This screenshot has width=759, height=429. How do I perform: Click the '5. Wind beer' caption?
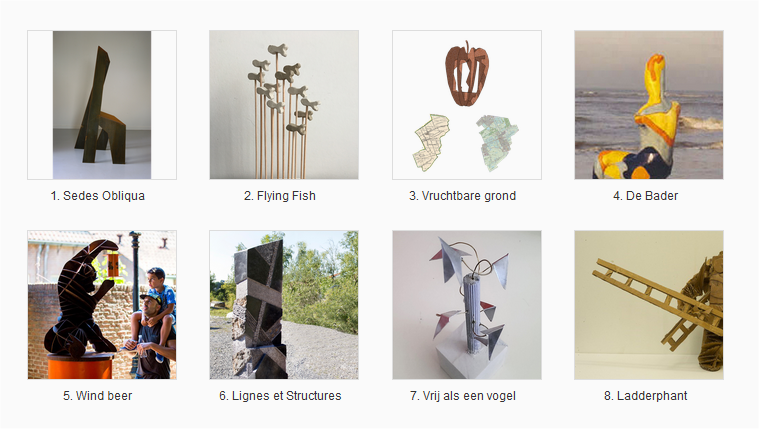click(x=98, y=396)
